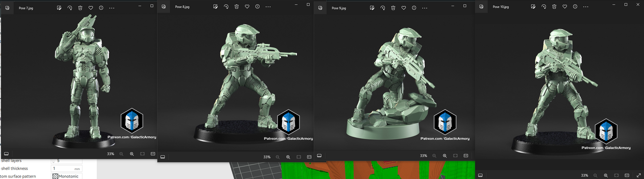The image size is (644, 179).
Task: Rotate the Pose 7.jpg image
Action: pos(70,8)
